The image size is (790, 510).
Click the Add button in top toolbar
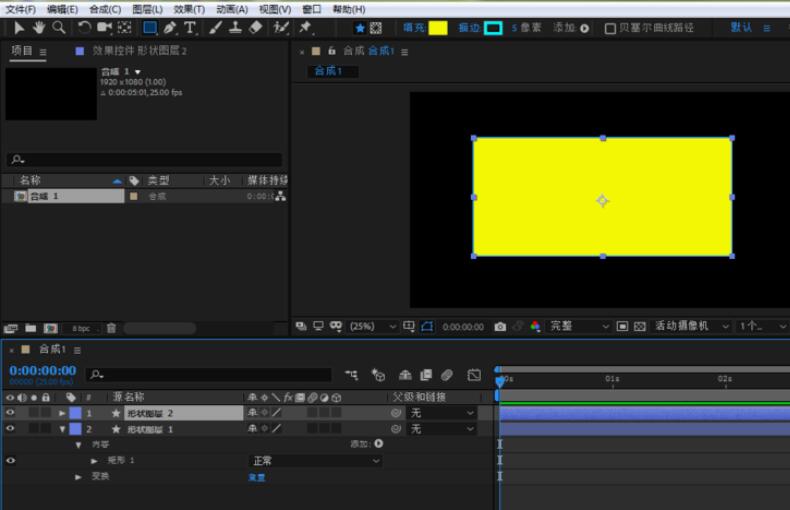click(x=584, y=28)
